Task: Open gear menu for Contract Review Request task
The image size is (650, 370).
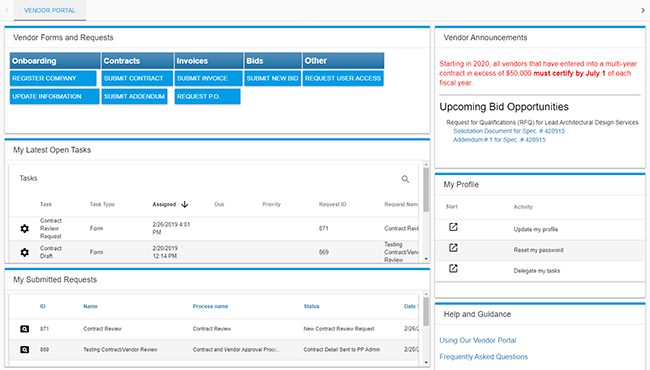Action: click(x=24, y=228)
